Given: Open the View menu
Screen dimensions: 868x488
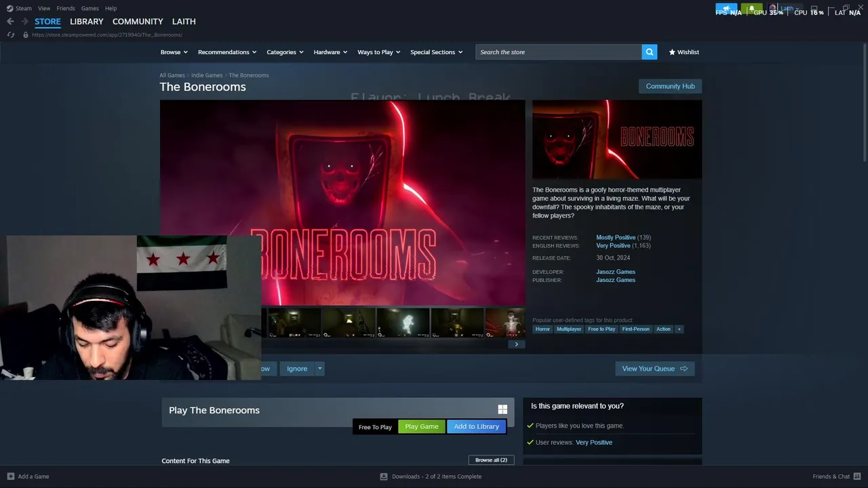Looking at the screenshot, I should (x=44, y=8).
